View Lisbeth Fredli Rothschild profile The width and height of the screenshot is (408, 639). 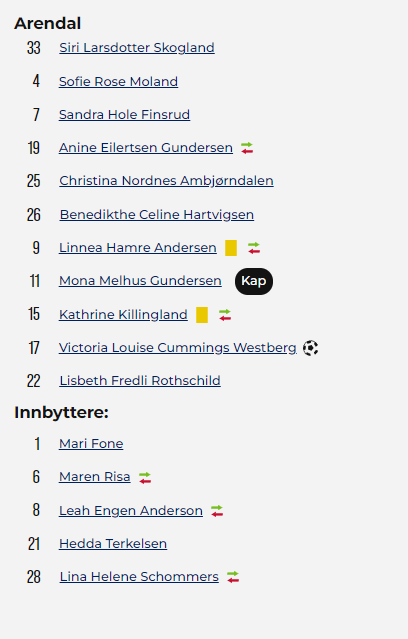point(140,380)
